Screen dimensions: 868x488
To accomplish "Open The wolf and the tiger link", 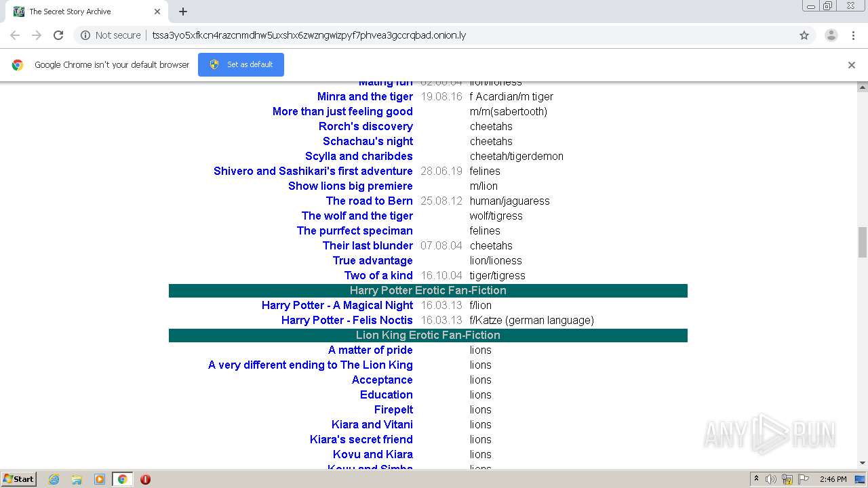I will (x=357, y=216).
